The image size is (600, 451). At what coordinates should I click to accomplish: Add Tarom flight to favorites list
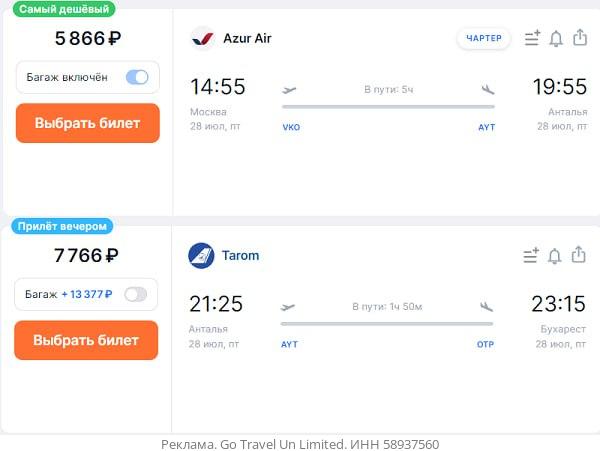[x=531, y=256]
